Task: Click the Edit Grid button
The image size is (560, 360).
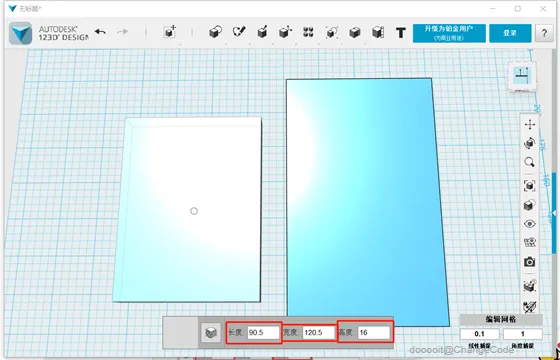Action: 501,320
